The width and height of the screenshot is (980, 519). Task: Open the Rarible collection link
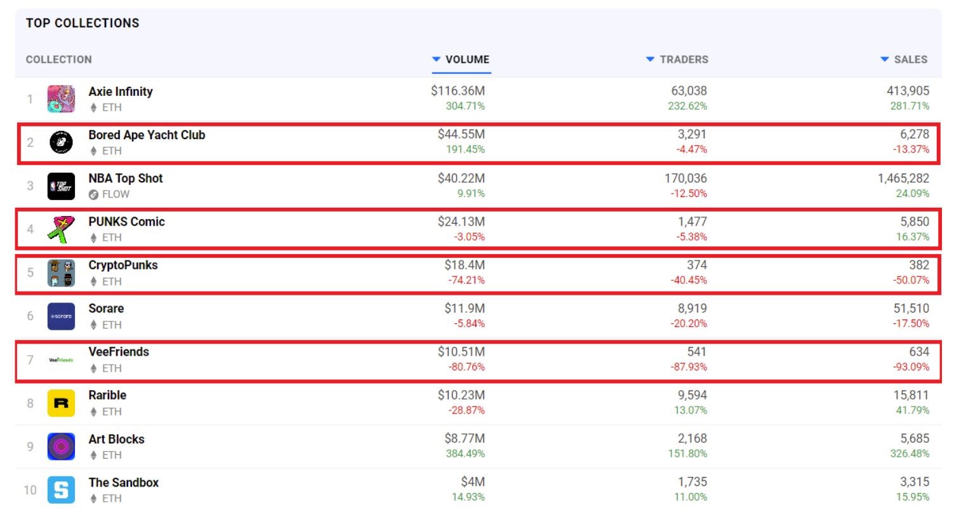[x=107, y=395]
